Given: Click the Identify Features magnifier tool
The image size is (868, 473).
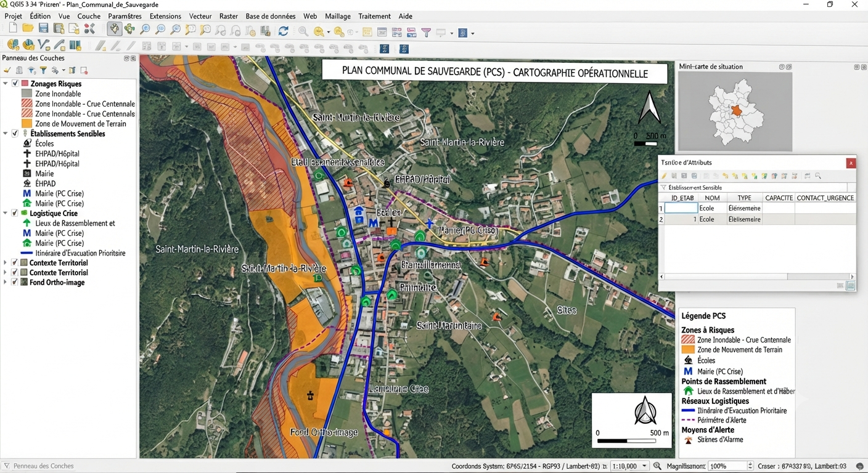Looking at the screenshot, I should (x=303, y=31).
